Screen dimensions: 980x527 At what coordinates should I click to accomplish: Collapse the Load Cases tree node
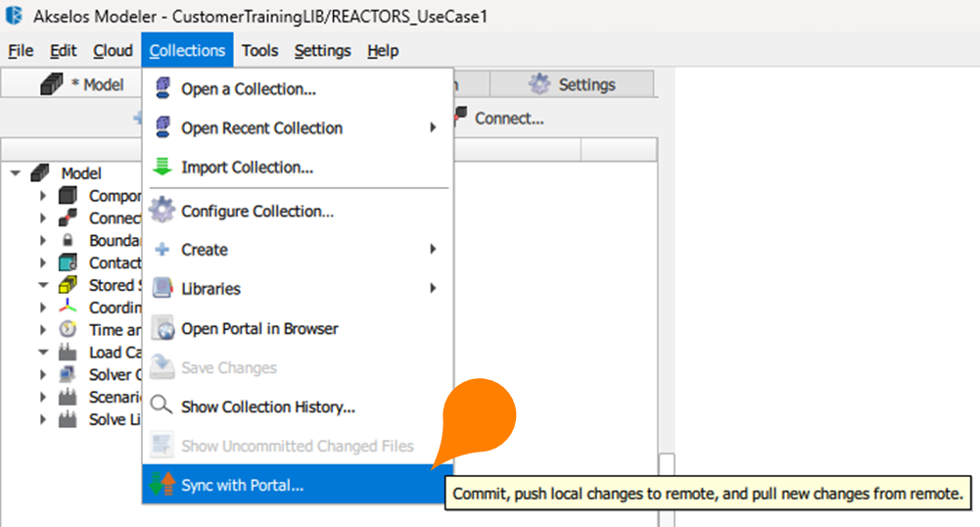[x=43, y=352]
